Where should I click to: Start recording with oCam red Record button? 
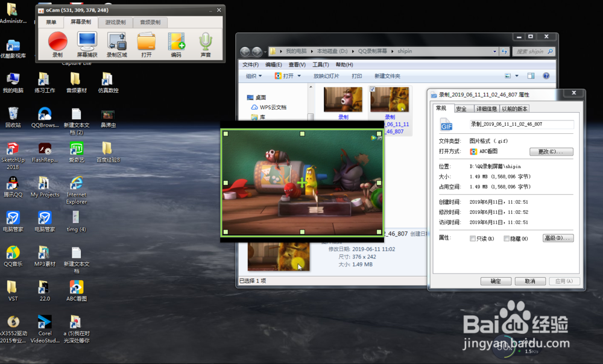[x=58, y=42]
